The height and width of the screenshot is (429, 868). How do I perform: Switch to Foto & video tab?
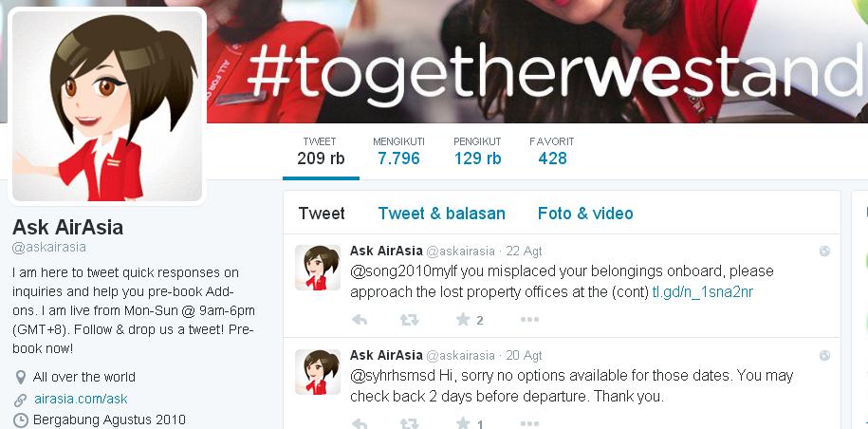point(585,214)
